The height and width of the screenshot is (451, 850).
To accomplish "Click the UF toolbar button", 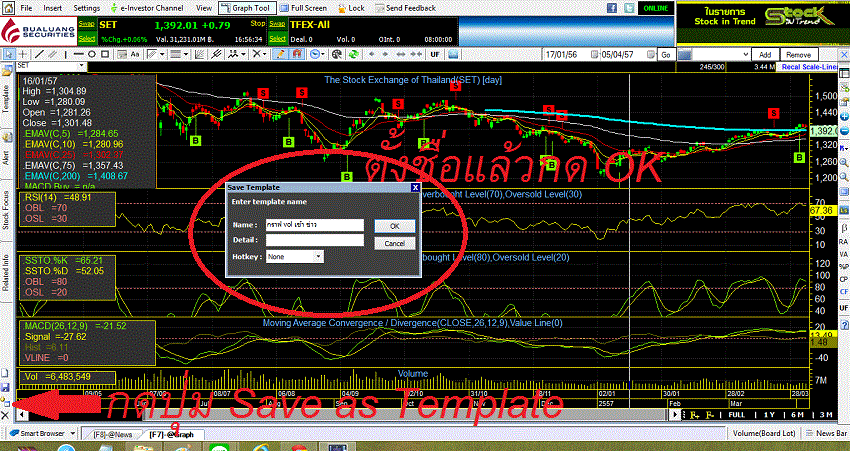I will point(434,54).
